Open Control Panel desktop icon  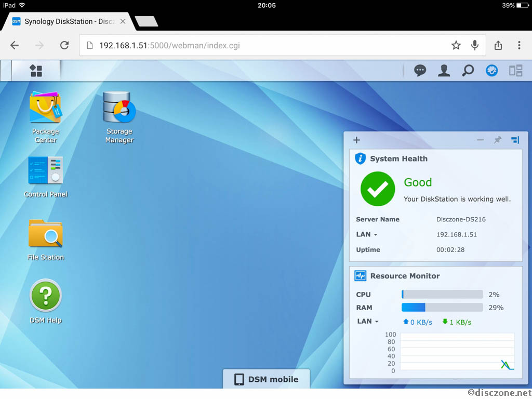point(46,177)
